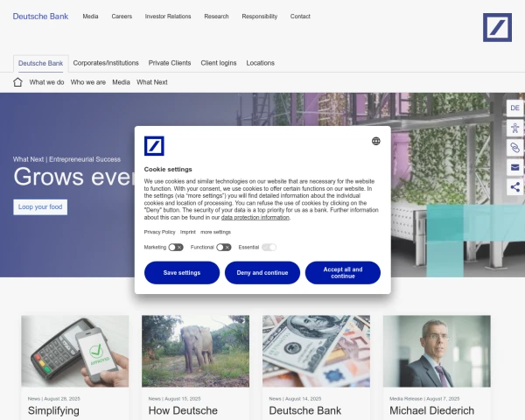Screen dimensions: 525x420
Task: Open Media in the secondary navigation
Action: pyautogui.click(x=122, y=82)
